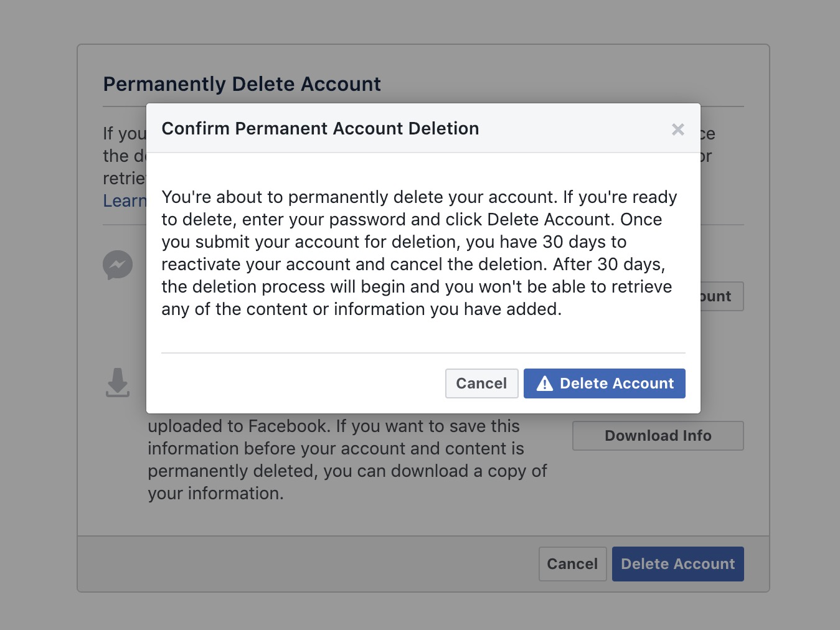Viewport: 840px width, 630px height.
Task: Click the dimmed overlay outside the dialog
Action: click(x=37, y=311)
